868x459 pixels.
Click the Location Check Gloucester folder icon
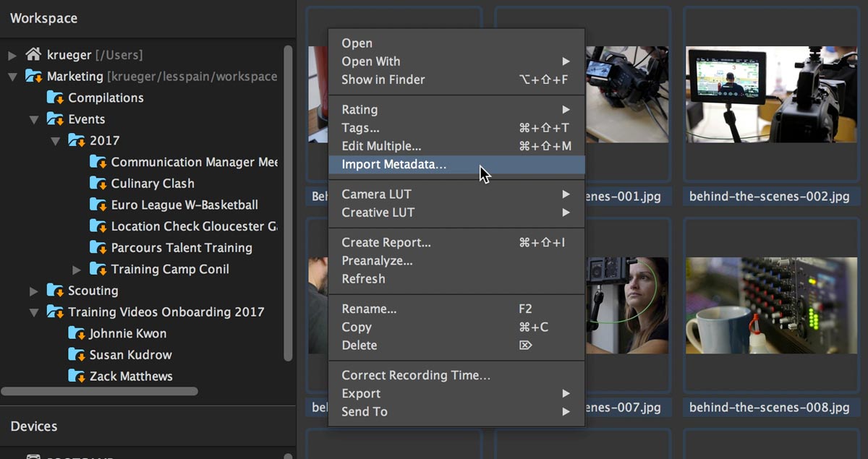98,226
